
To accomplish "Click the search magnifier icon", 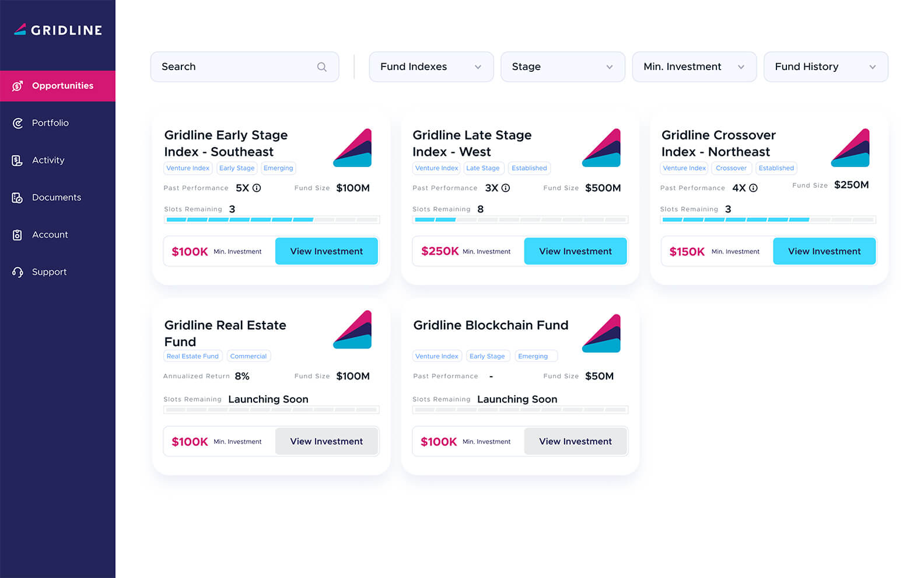I will [321, 67].
